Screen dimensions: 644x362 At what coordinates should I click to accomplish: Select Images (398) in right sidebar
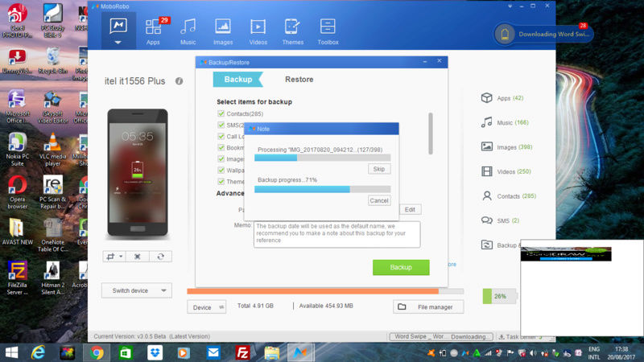click(x=507, y=147)
